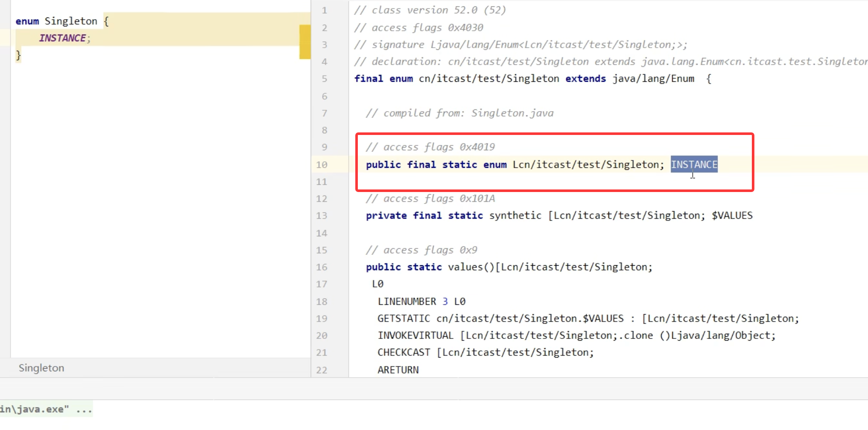The height and width of the screenshot is (430, 868).
Task: Click the Singleton breadcrumb below the left editor
Action: click(x=41, y=368)
